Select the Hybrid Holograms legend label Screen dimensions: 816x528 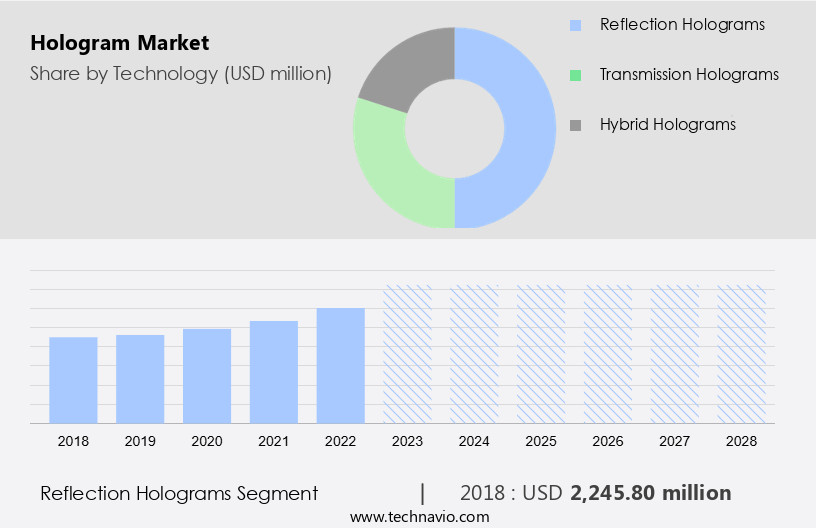668,124
